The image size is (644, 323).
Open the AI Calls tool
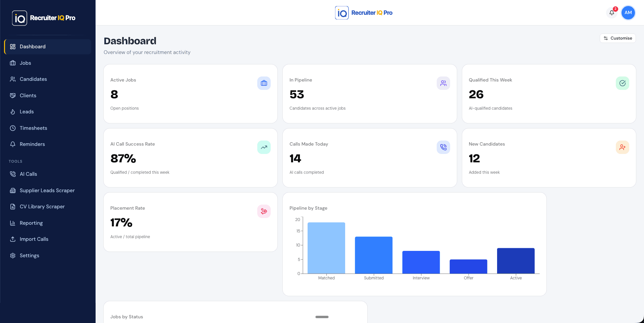click(x=48, y=174)
